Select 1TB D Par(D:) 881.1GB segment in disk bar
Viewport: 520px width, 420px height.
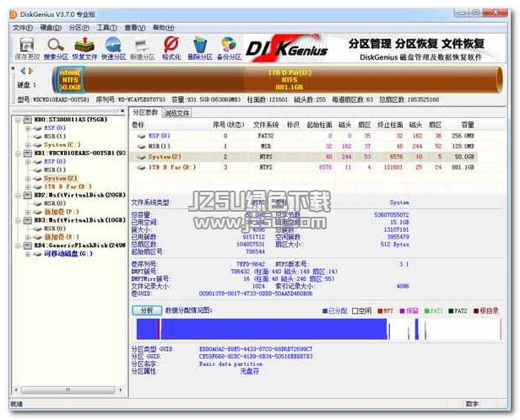point(290,80)
